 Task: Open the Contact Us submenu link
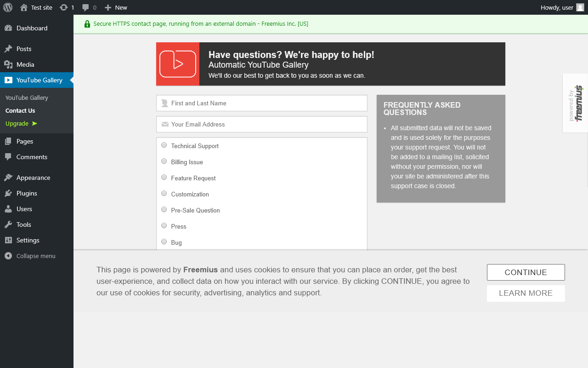[x=20, y=110]
